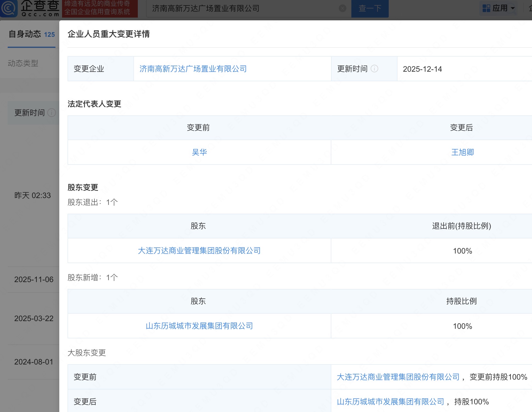
Task: Click the 应用 grid icon
Action: click(486, 8)
